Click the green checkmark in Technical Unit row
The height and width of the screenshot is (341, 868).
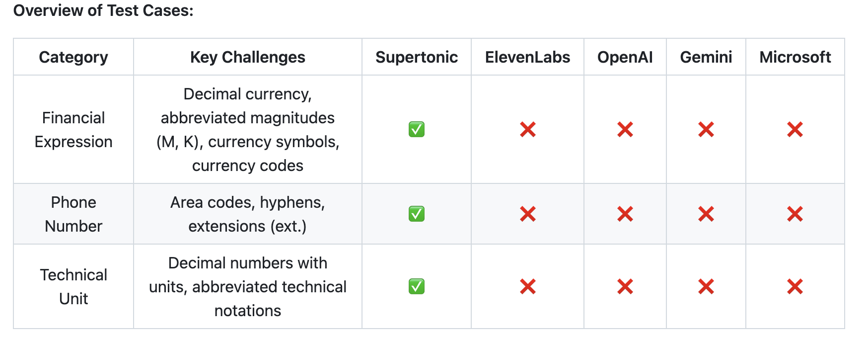pyautogui.click(x=416, y=286)
